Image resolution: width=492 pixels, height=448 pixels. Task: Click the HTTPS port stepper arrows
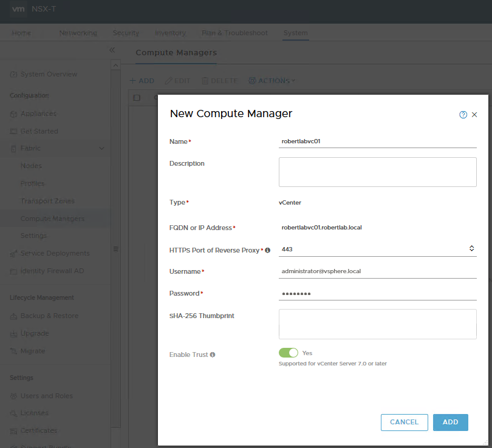[471, 248]
